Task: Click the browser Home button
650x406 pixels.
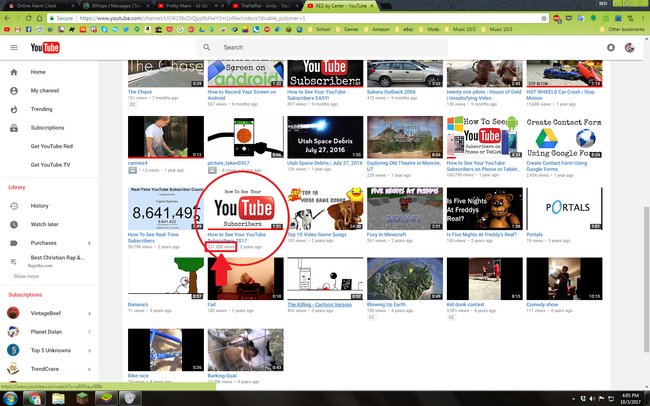Action: [39, 18]
